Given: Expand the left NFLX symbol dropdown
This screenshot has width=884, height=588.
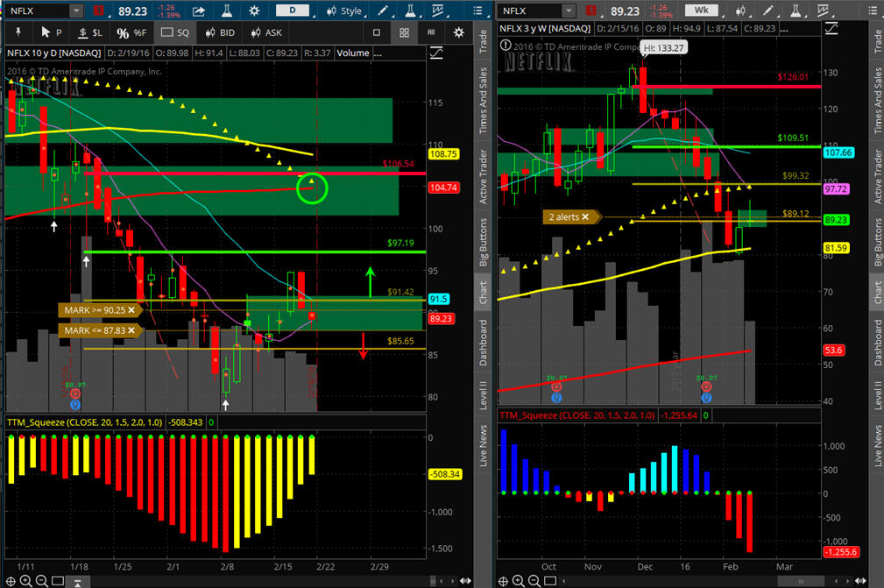Looking at the screenshot, I should click(76, 11).
